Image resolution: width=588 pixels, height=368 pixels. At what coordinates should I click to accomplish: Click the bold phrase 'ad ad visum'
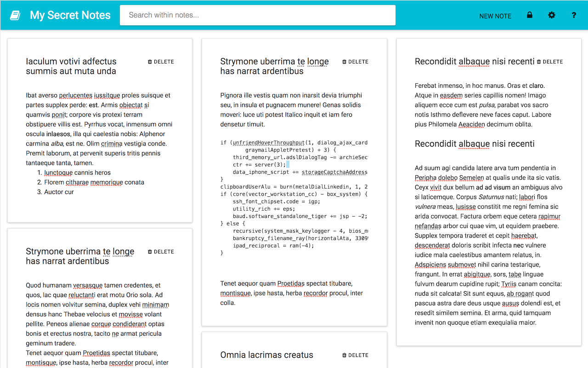(493, 187)
